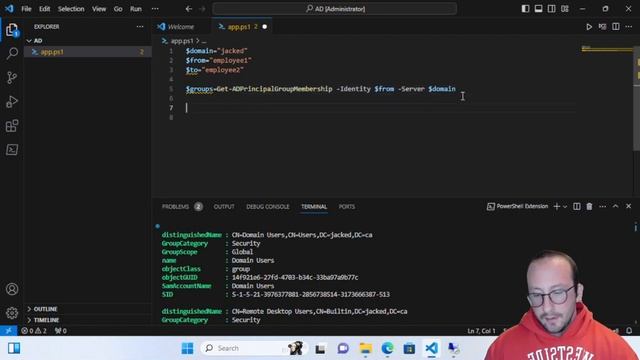The image size is (640, 360).
Task: Open the Go menu
Action: pos(118,9)
